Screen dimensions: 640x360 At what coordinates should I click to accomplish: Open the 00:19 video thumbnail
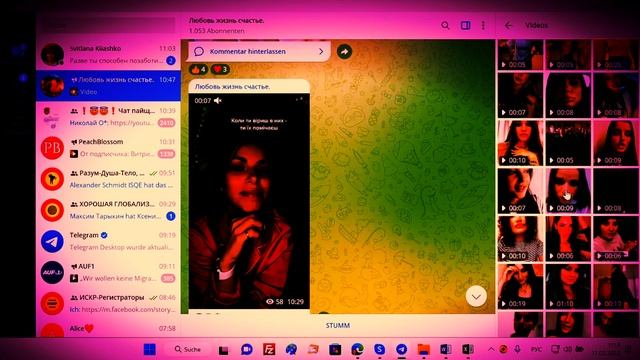tap(520, 286)
